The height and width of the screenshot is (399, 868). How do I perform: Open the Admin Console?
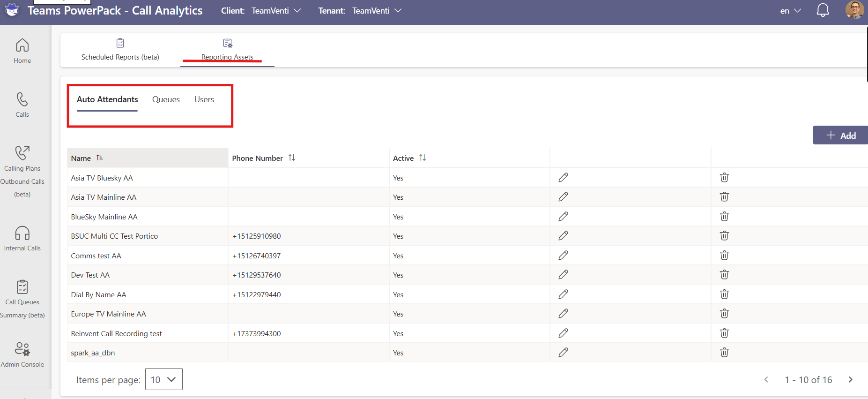point(22,355)
